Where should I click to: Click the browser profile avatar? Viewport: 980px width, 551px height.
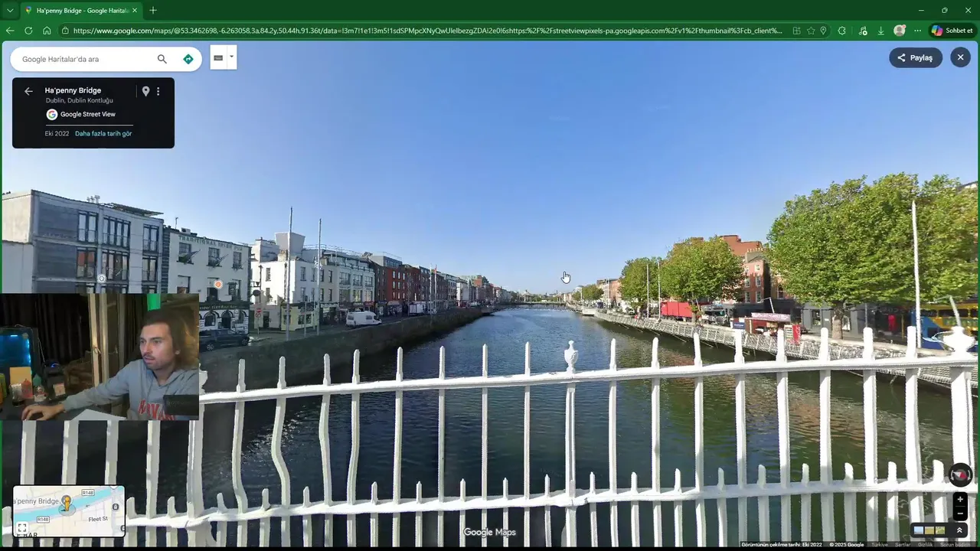[900, 31]
